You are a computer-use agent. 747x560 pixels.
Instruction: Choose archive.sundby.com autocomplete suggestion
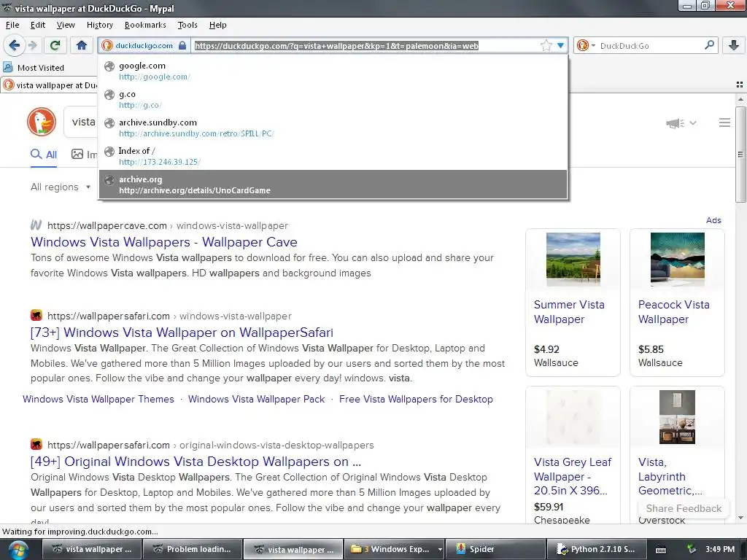coord(333,128)
